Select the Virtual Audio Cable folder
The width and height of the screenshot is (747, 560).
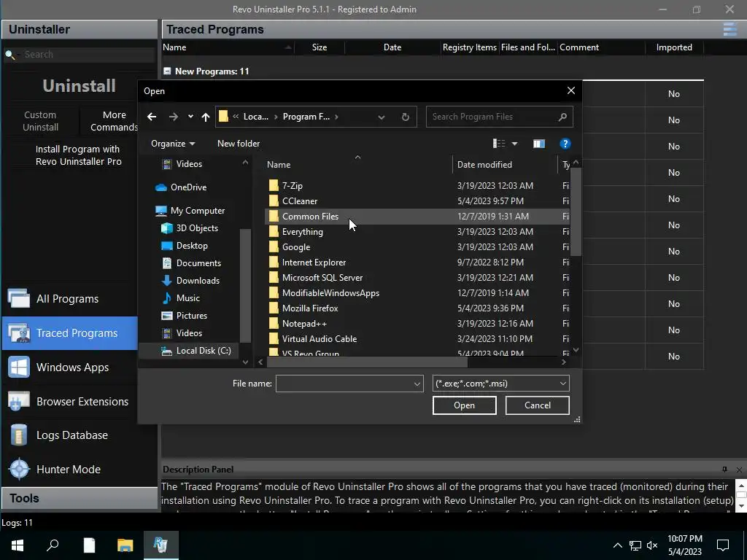[320, 339]
